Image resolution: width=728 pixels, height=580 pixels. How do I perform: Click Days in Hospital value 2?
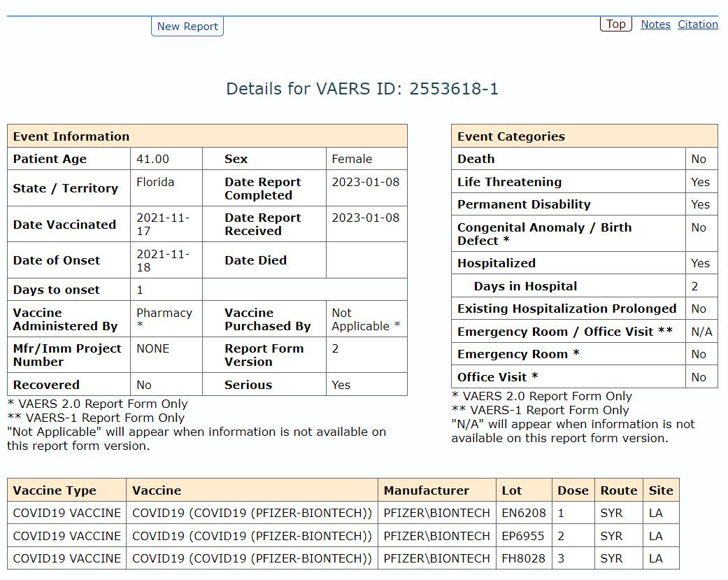click(694, 286)
